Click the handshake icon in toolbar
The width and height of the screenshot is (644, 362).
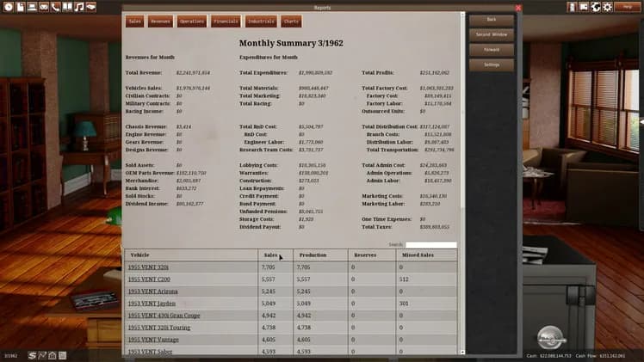[x=91, y=7]
